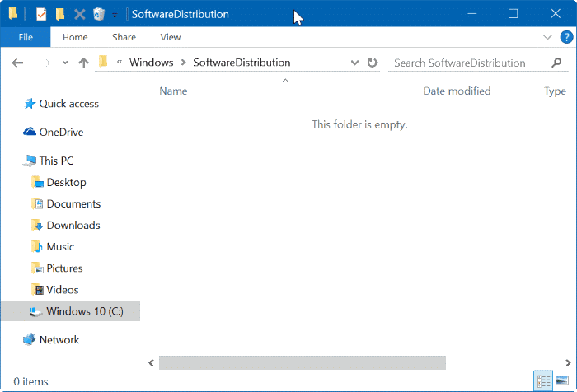Go forward with the right arrow

coord(45,63)
